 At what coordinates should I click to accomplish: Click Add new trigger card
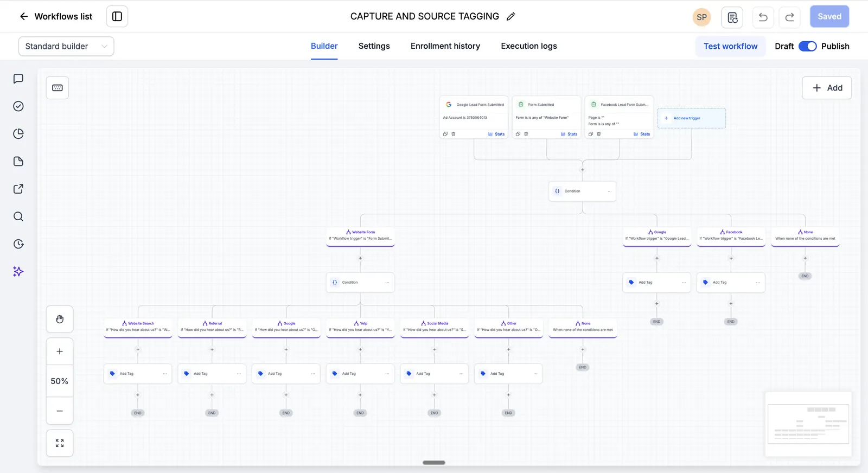pyautogui.click(x=692, y=118)
